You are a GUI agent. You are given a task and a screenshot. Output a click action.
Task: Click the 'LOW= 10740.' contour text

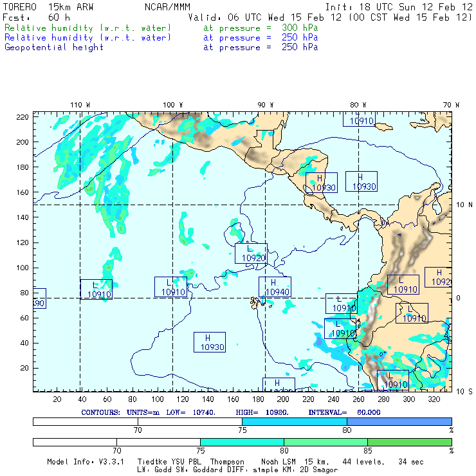click(190, 412)
